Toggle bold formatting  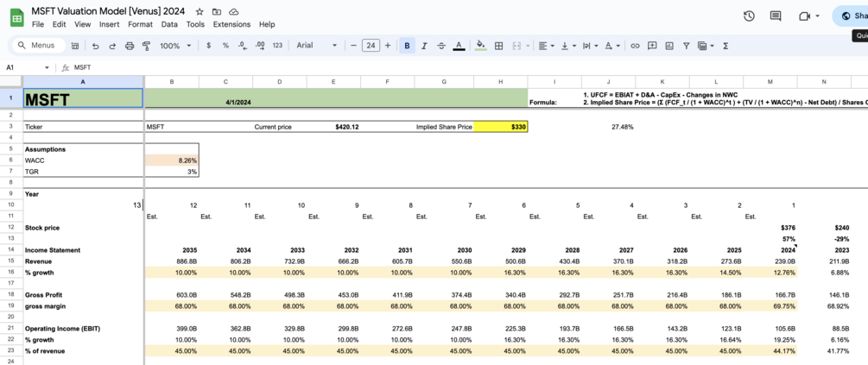408,46
